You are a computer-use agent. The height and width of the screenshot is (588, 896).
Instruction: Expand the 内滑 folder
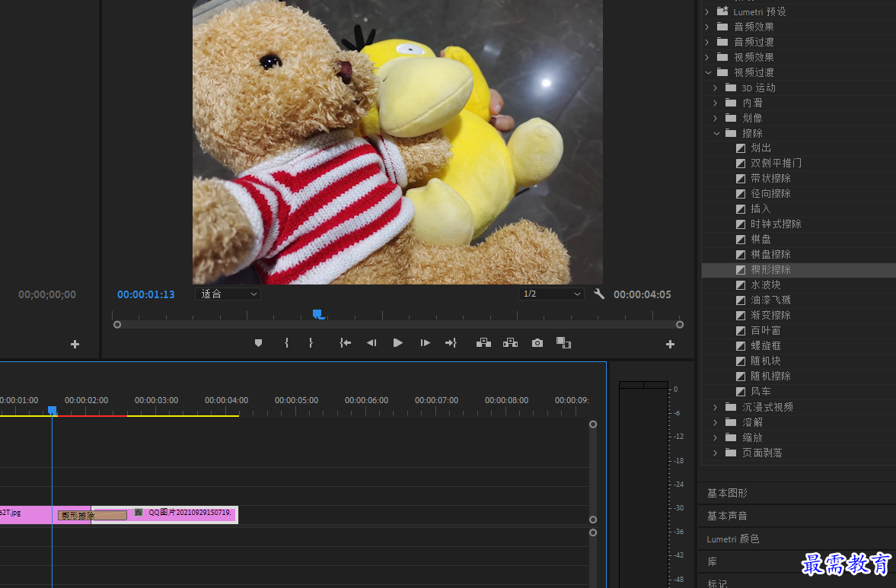pyautogui.click(x=716, y=103)
